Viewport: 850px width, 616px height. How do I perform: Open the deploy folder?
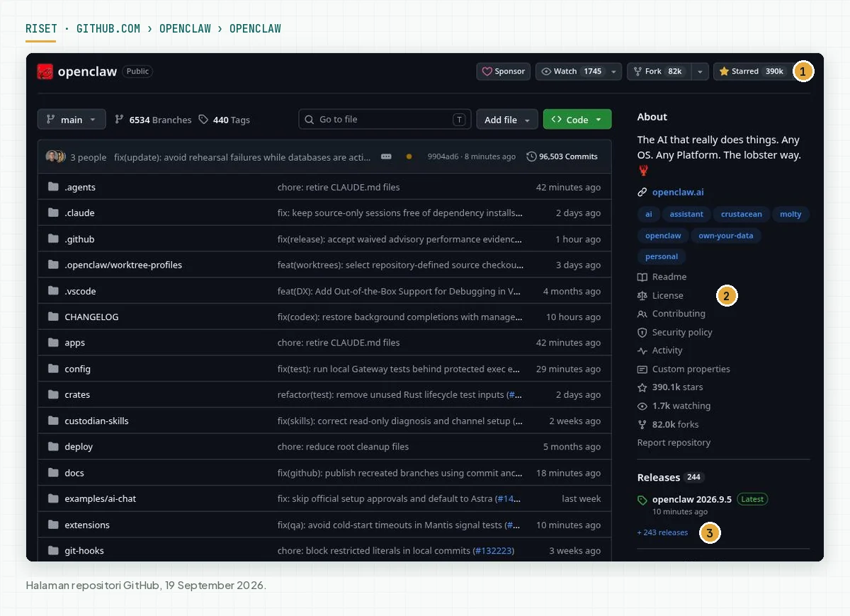(x=79, y=447)
